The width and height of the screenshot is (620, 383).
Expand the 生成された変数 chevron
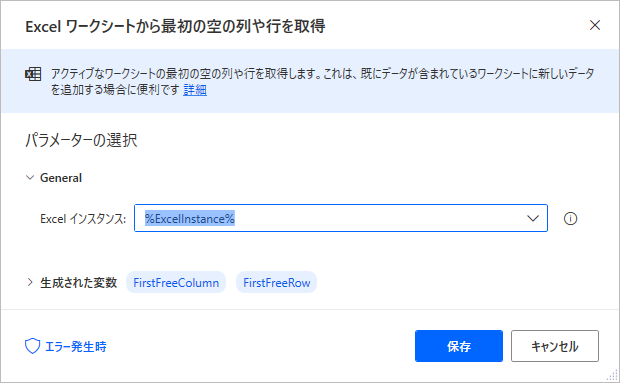click(x=30, y=282)
